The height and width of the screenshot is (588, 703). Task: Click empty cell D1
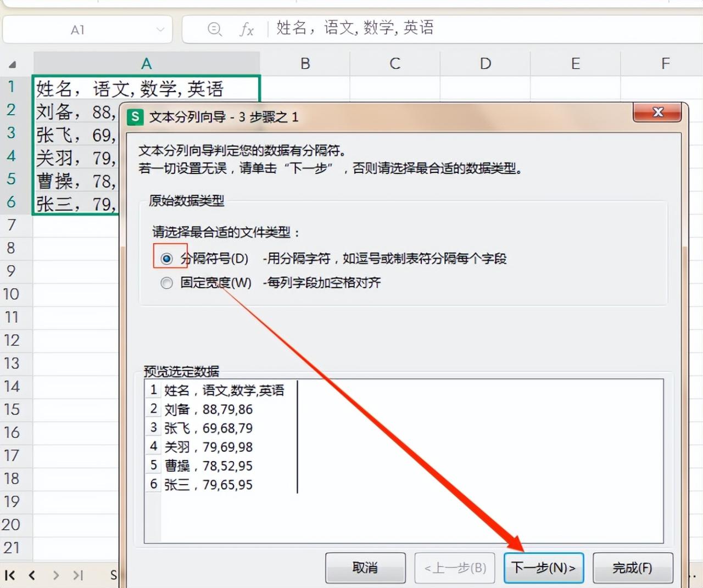[x=485, y=88]
